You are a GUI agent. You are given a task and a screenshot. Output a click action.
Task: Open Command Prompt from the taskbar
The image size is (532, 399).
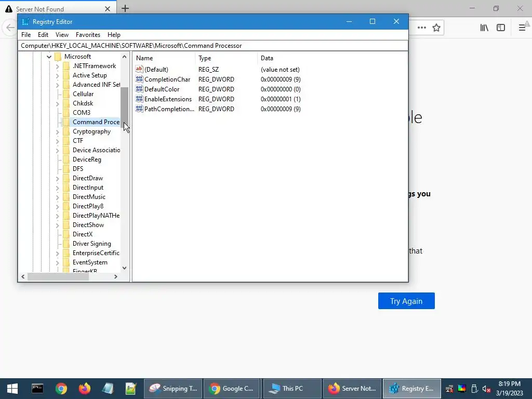pos(37,389)
